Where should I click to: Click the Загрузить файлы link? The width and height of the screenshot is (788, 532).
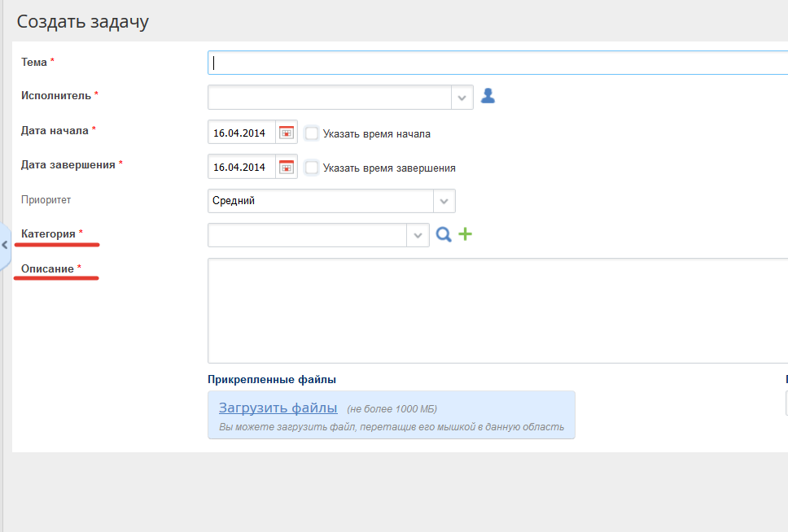278,408
